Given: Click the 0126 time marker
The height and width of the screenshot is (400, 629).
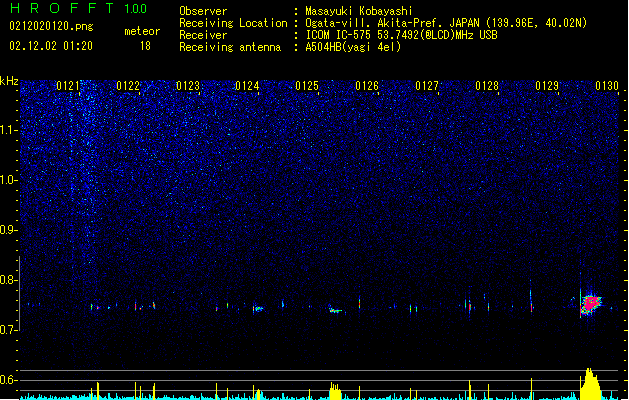Looking at the screenshot, I should pos(367,86).
